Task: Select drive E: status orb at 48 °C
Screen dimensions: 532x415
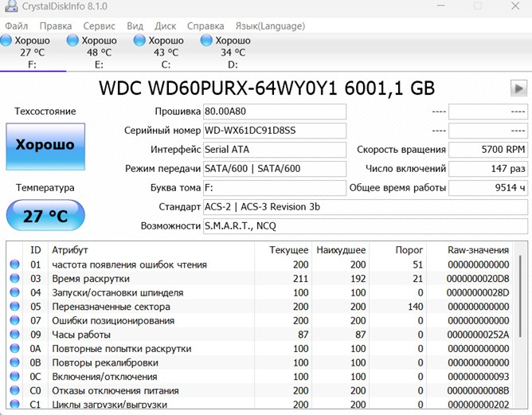Action: tap(73, 41)
